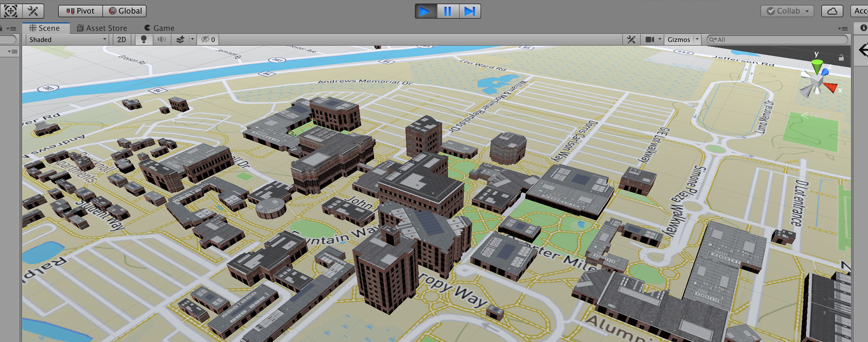Toggle 2D view mode

[x=121, y=39]
